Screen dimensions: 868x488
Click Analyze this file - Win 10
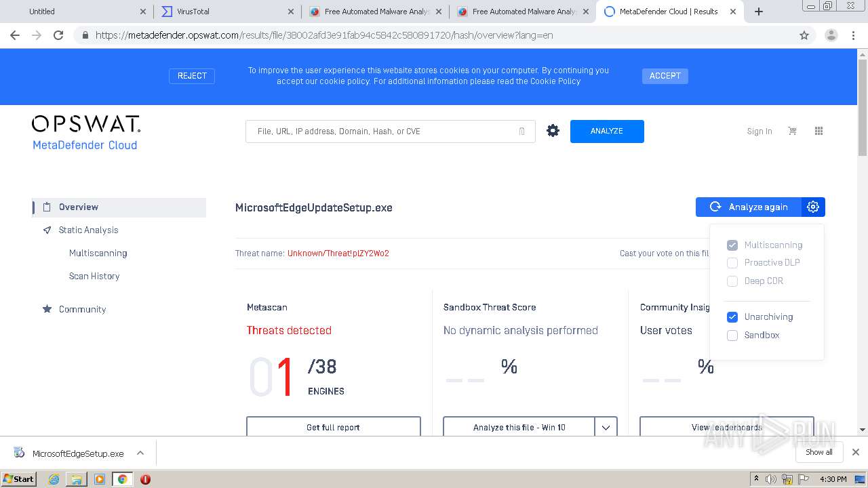tap(519, 427)
